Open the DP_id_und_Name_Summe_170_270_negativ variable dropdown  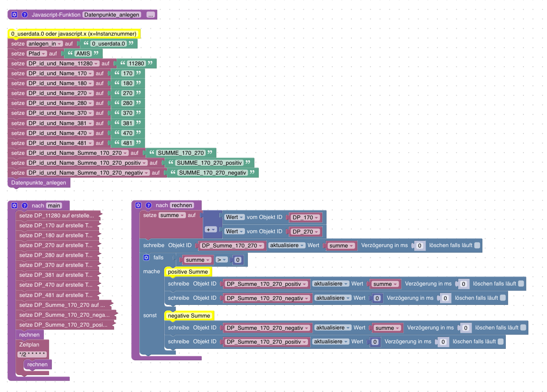pyautogui.click(x=88, y=173)
